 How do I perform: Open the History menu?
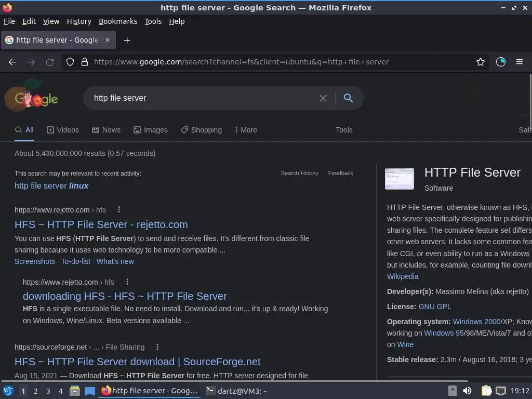click(79, 21)
